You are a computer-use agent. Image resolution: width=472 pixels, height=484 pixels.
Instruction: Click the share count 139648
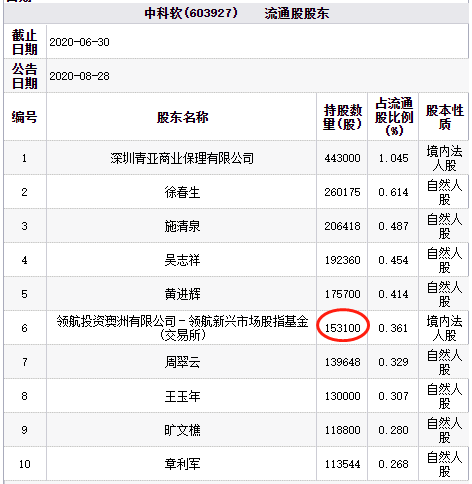pyautogui.click(x=342, y=362)
